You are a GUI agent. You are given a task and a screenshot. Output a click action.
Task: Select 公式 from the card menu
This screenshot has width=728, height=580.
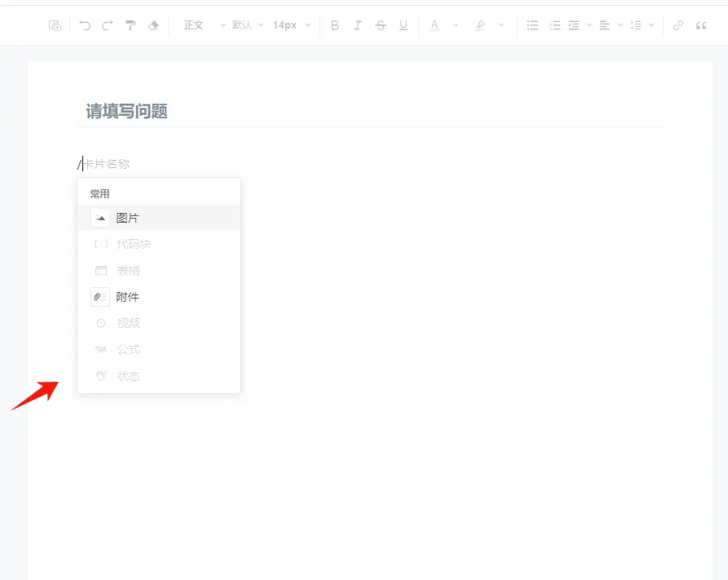coord(159,349)
